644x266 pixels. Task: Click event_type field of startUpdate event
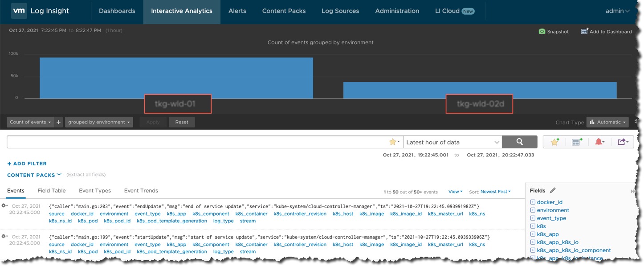pyautogui.click(x=147, y=245)
